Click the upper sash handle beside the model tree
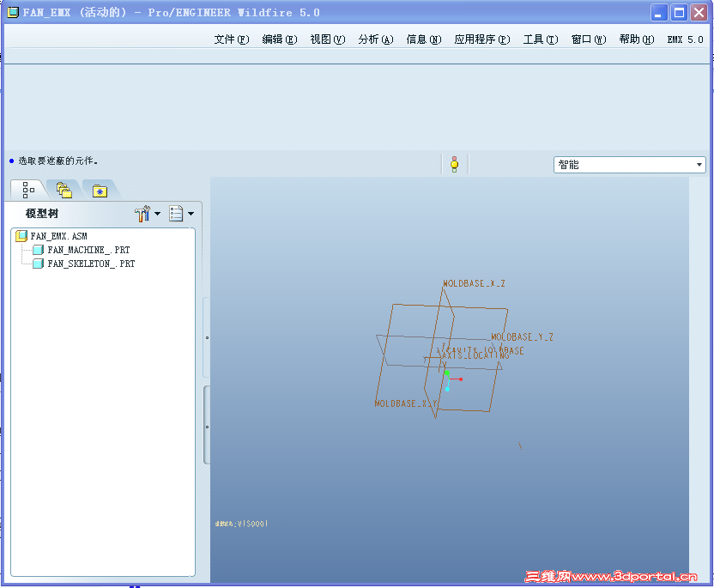 pos(207,337)
